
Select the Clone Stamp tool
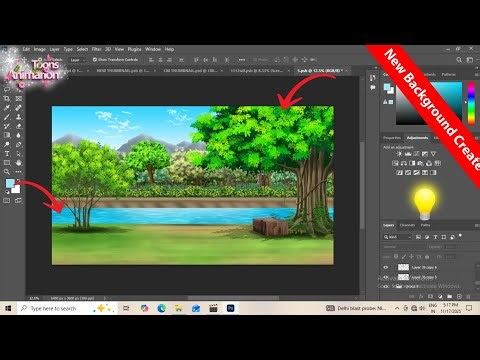click(19, 117)
